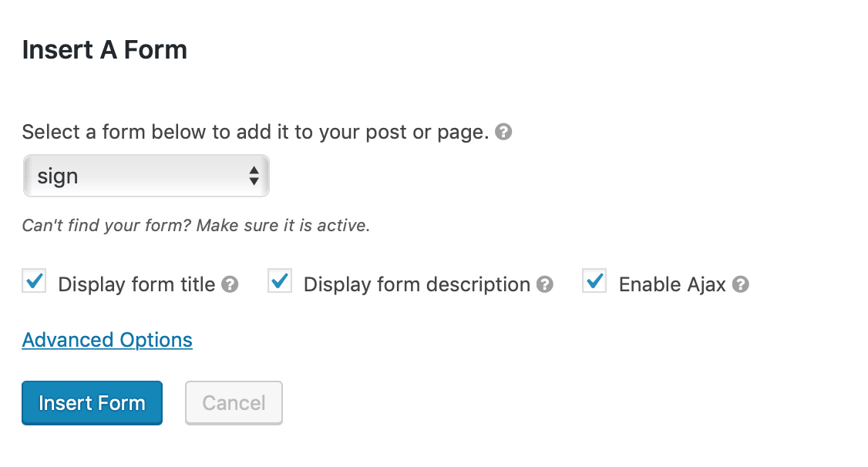
Task: Click the 'Insert A Form' heading
Action: point(105,50)
